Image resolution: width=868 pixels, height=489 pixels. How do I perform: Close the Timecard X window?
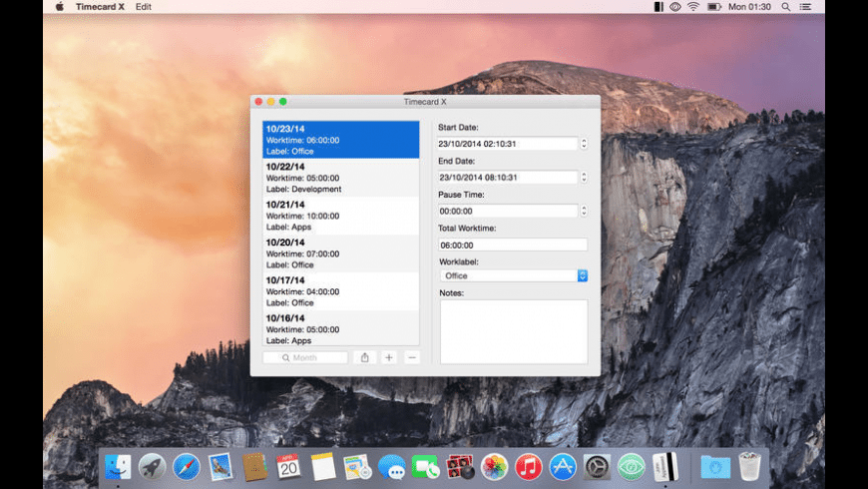point(258,102)
